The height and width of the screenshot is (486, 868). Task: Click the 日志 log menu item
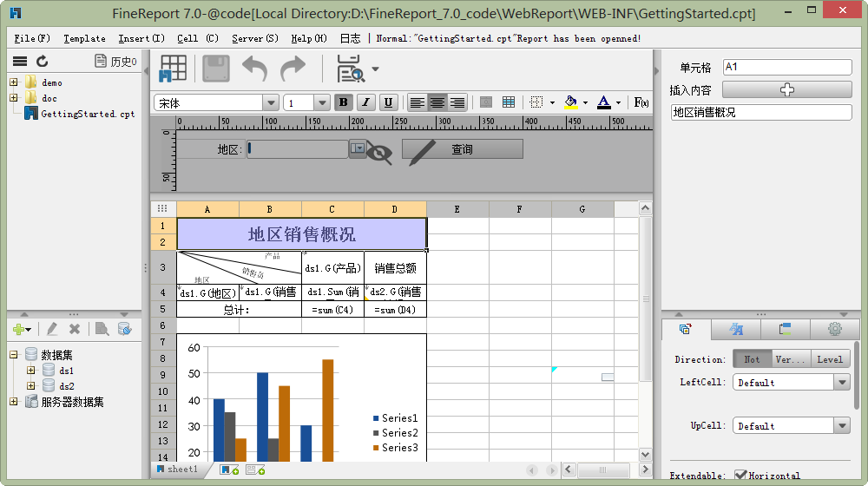point(350,38)
